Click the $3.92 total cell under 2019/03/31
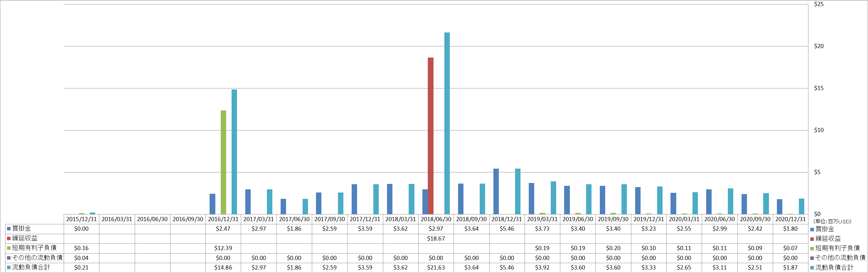 542,268
